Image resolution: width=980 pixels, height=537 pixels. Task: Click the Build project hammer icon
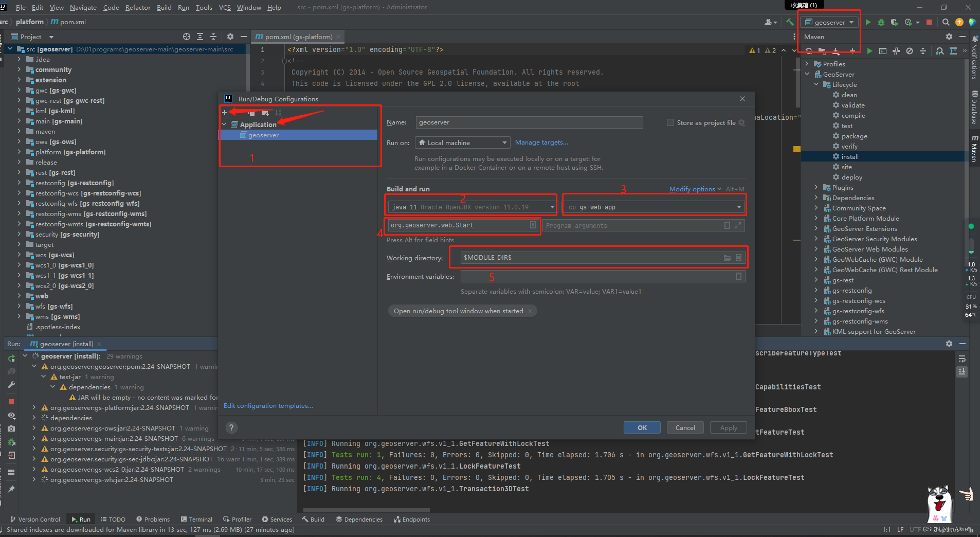pyautogui.click(x=790, y=22)
